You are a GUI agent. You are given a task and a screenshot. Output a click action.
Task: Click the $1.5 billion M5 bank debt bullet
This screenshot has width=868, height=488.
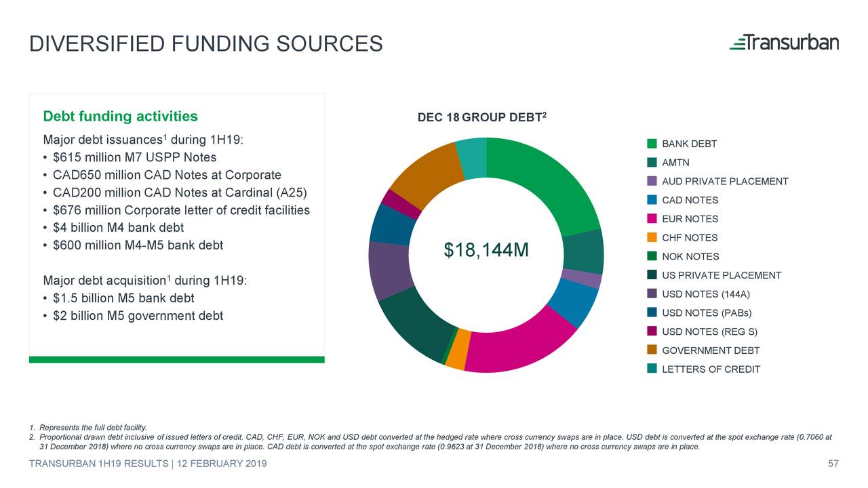(118, 298)
